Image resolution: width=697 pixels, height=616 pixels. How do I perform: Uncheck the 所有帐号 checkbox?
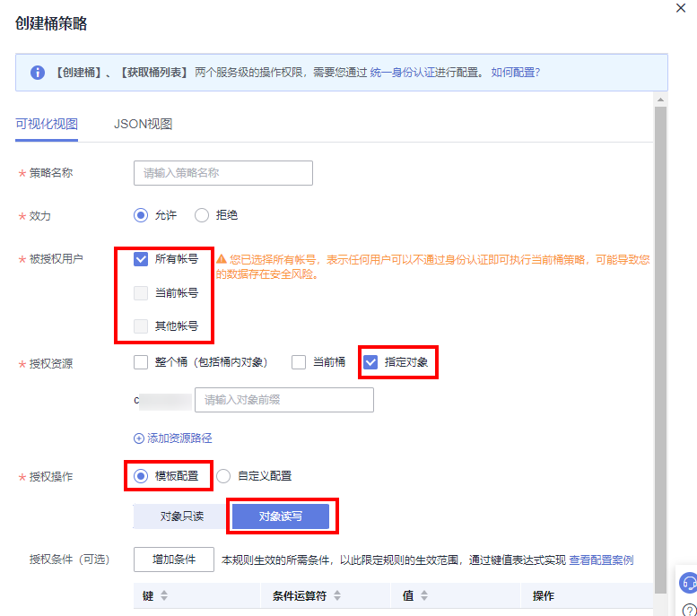pos(141,259)
